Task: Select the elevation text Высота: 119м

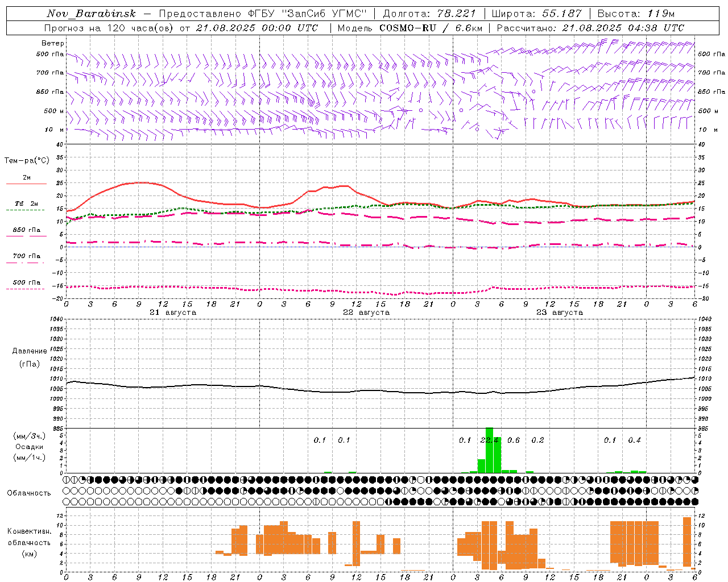Action: pyautogui.click(x=636, y=14)
